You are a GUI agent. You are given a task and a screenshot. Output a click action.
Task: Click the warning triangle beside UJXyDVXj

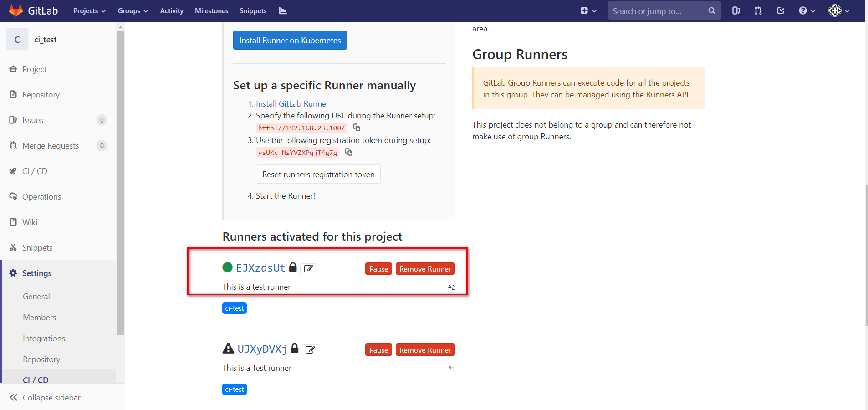(x=228, y=348)
